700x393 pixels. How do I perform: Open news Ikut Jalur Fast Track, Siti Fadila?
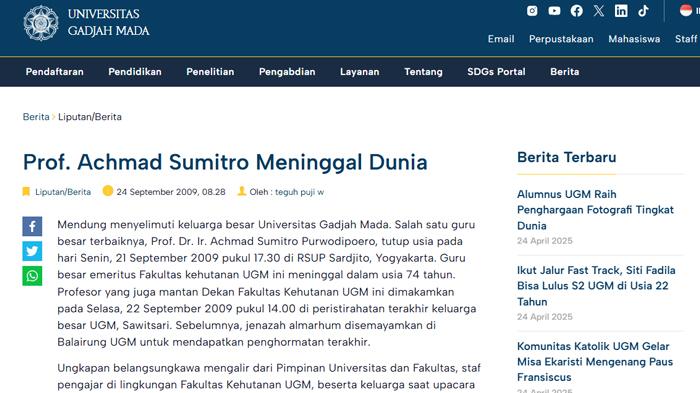point(596,286)
